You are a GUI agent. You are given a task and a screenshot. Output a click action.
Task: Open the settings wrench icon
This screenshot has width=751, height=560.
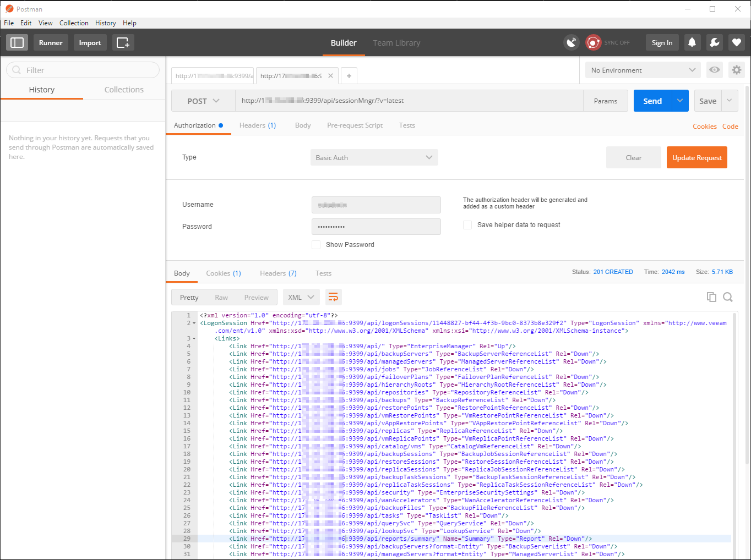coord(714,42)
